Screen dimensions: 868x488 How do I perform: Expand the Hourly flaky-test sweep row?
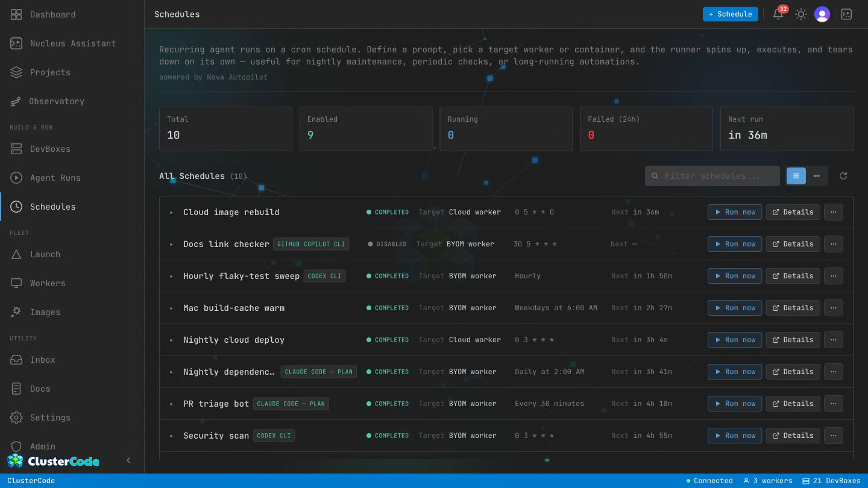[171, 276]
